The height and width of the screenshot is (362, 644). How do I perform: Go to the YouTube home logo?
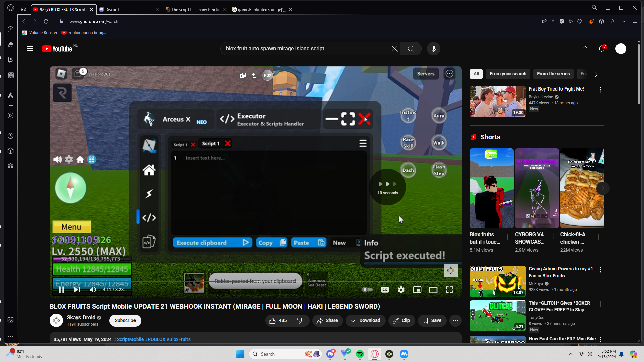tap(57, 49)
